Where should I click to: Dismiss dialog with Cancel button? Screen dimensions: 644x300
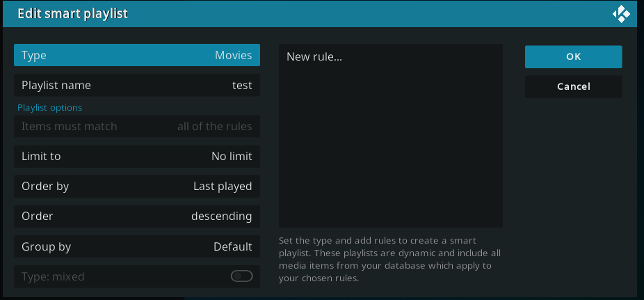(x=573, y=87)
